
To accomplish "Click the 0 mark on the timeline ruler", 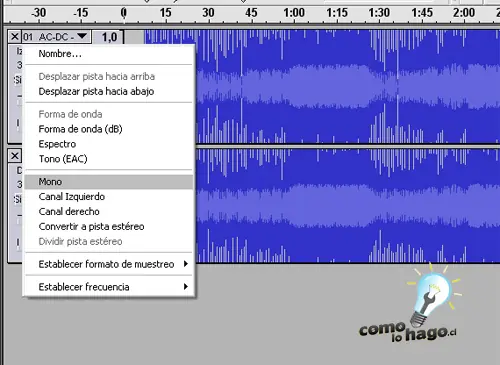I will (x=124, y=13).
